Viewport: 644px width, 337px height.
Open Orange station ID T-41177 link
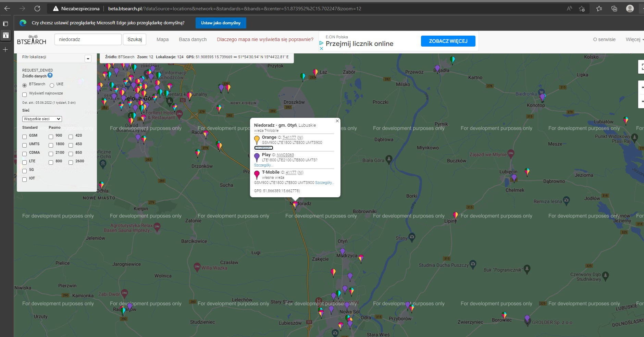pos(289,137)
